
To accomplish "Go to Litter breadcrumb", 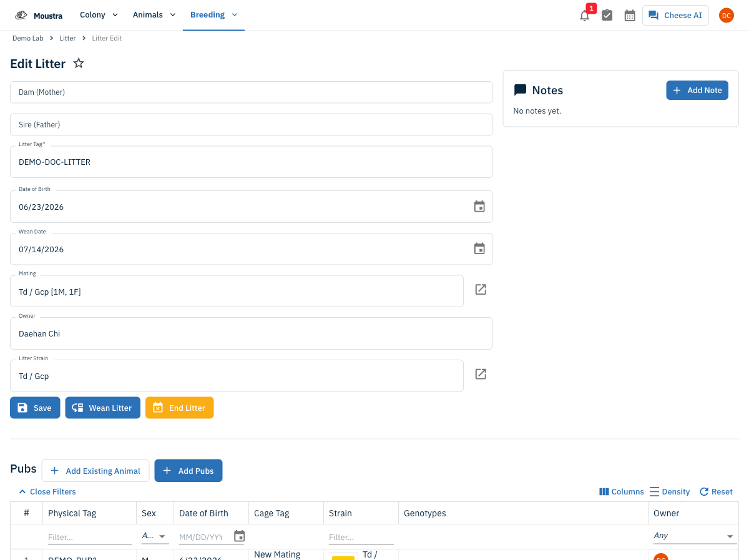I will pyautogui.click(x=67, y=38).
